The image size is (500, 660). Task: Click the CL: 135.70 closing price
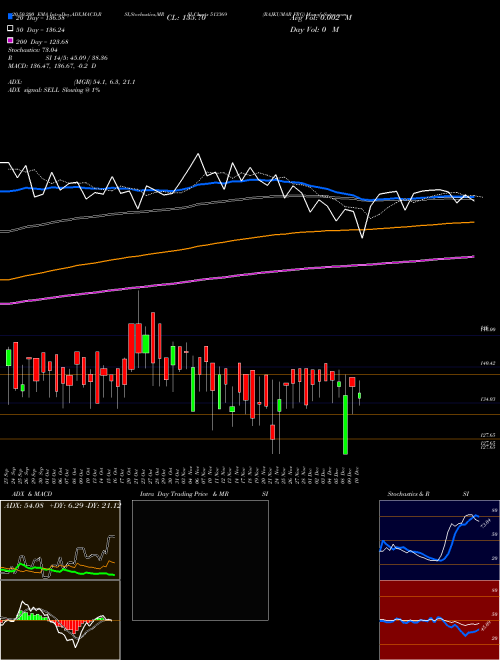click(x=186, y=18)
